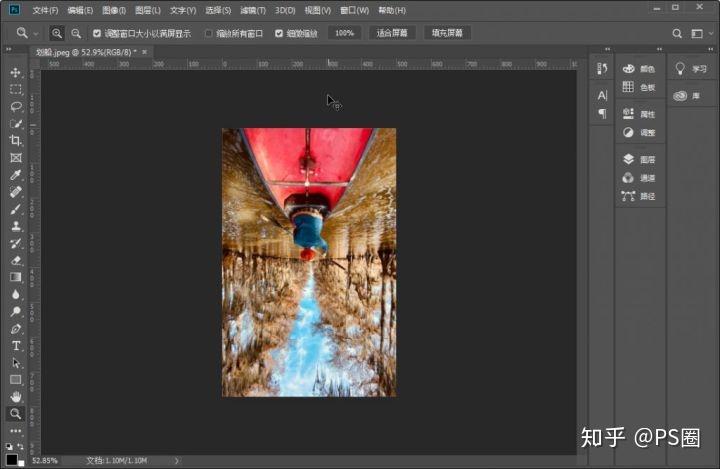The height and width of the screenshot is (469, 720).
Task: Select the Pen tool
Action: coord(16,328)
